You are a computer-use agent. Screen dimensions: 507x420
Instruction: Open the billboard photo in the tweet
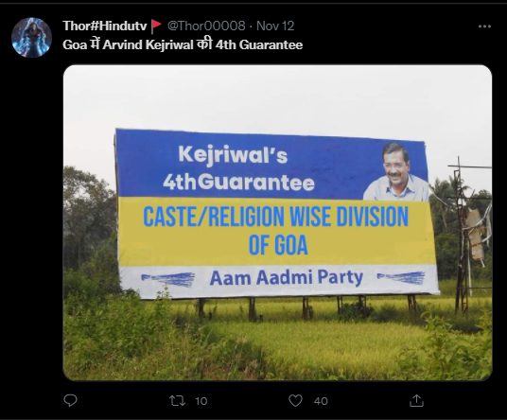(x=277, y=222)
